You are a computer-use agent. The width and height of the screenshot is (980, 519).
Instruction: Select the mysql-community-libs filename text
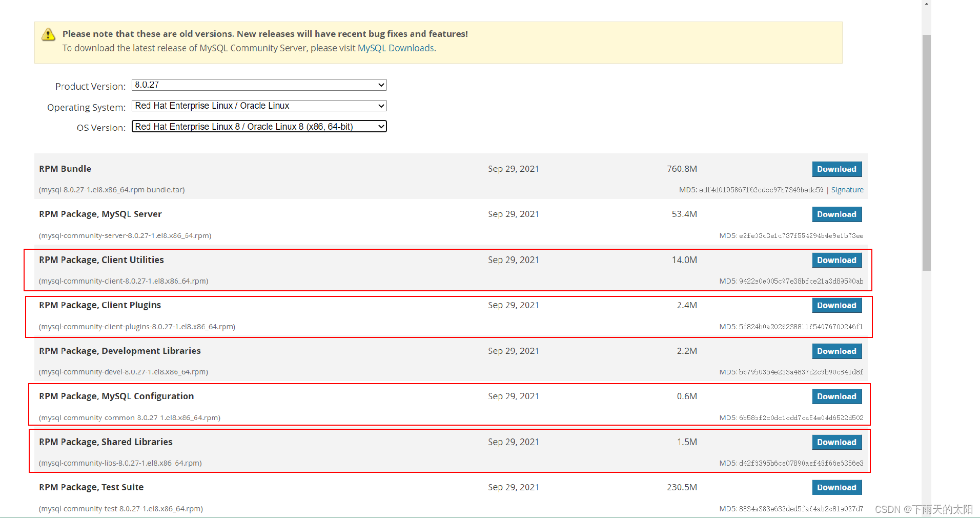pyautogui.click(x=120, y=463)
